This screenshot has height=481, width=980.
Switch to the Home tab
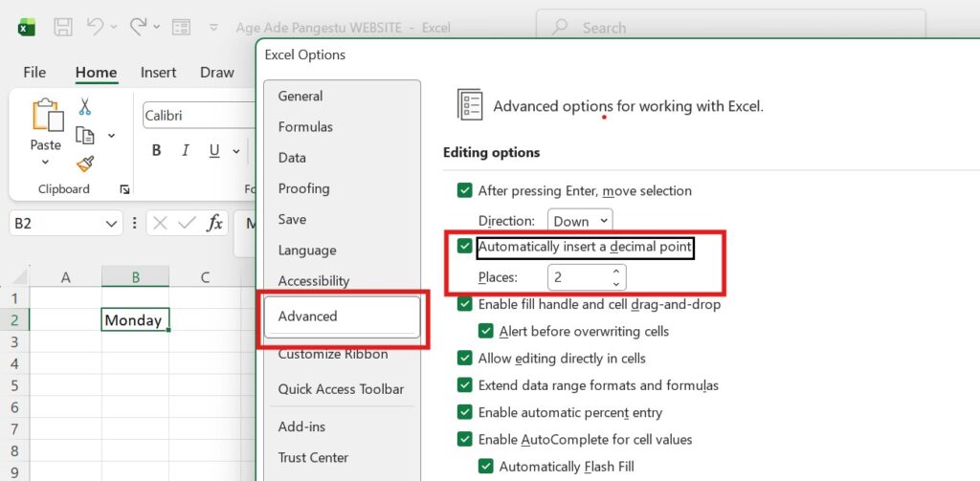coord(96,73)
